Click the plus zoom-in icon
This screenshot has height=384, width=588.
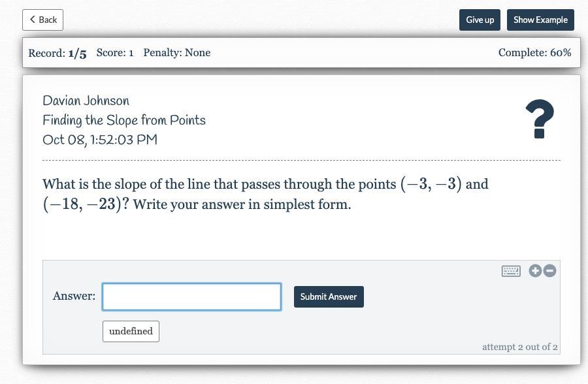coord(535,271)
